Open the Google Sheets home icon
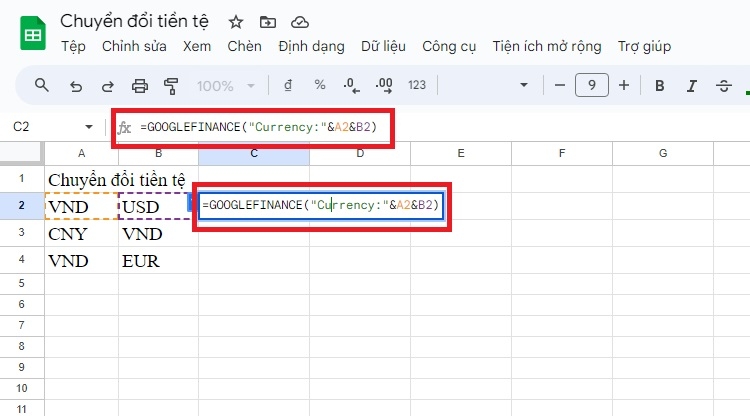The height and width of the screenshot is (416, 750). (33, 33)
